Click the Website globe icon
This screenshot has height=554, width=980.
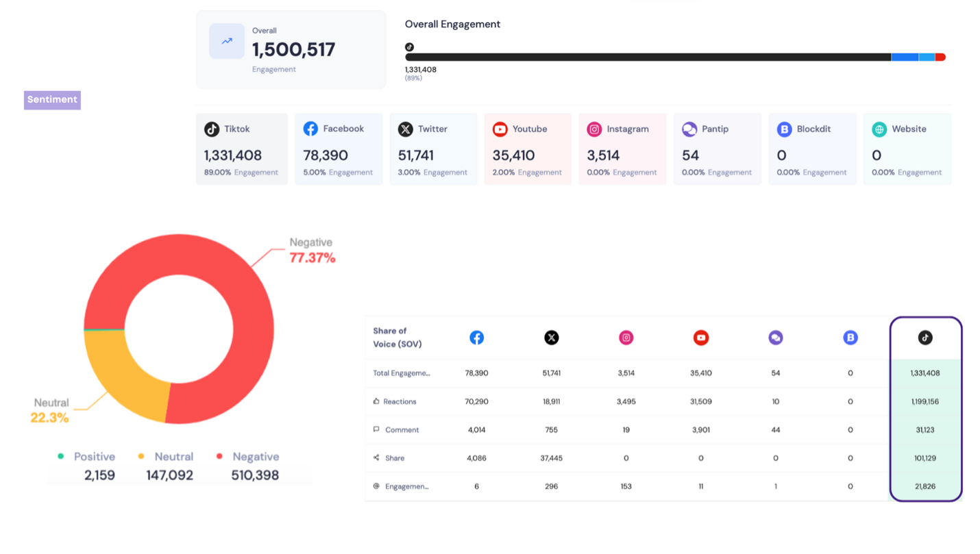click(879, 129)
